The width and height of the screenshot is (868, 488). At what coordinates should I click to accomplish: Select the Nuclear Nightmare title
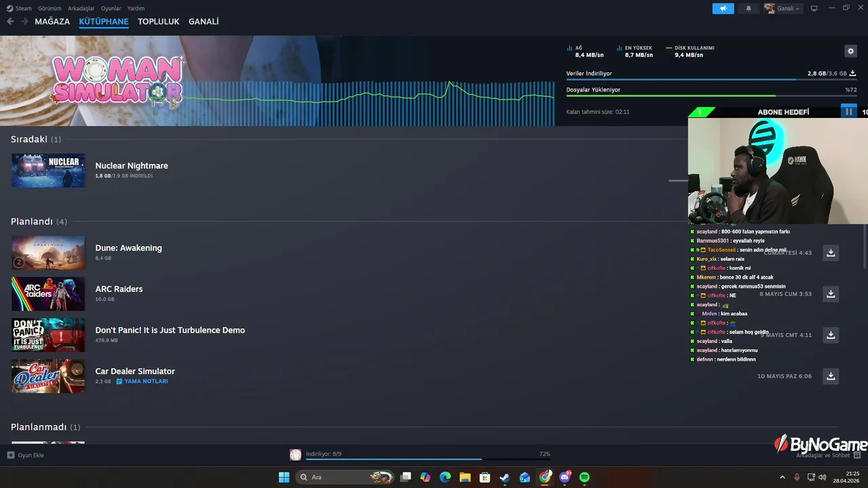132,165
